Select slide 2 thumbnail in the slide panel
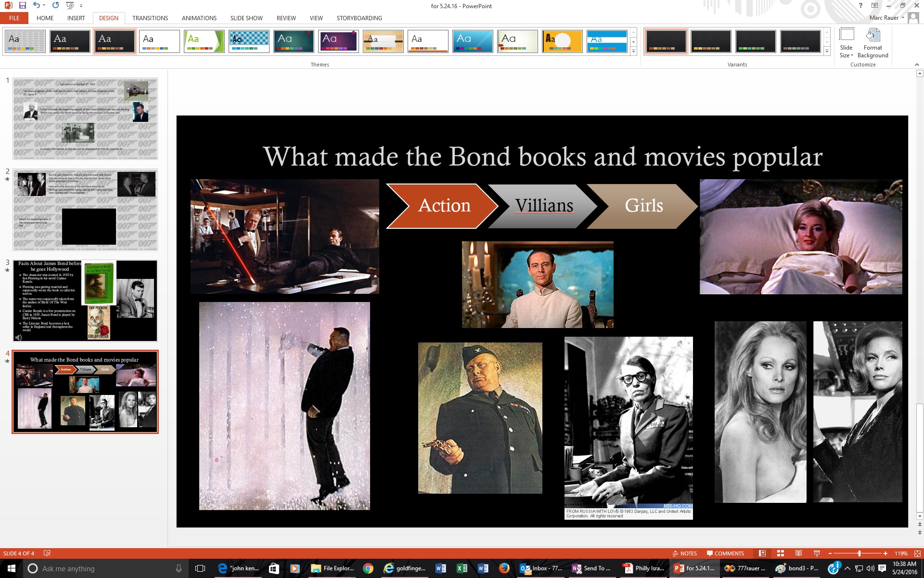The width and height of the screenshot is (924, 578). click(85, 210)
